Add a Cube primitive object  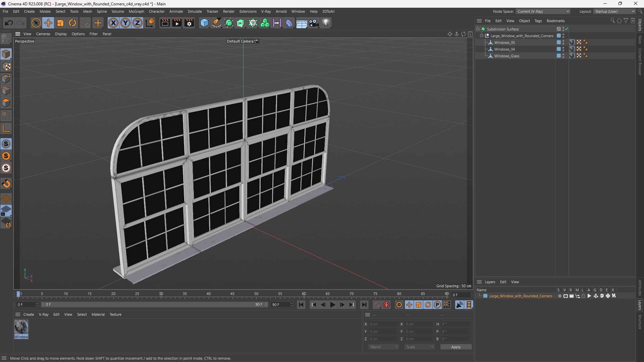pos(204,23)
